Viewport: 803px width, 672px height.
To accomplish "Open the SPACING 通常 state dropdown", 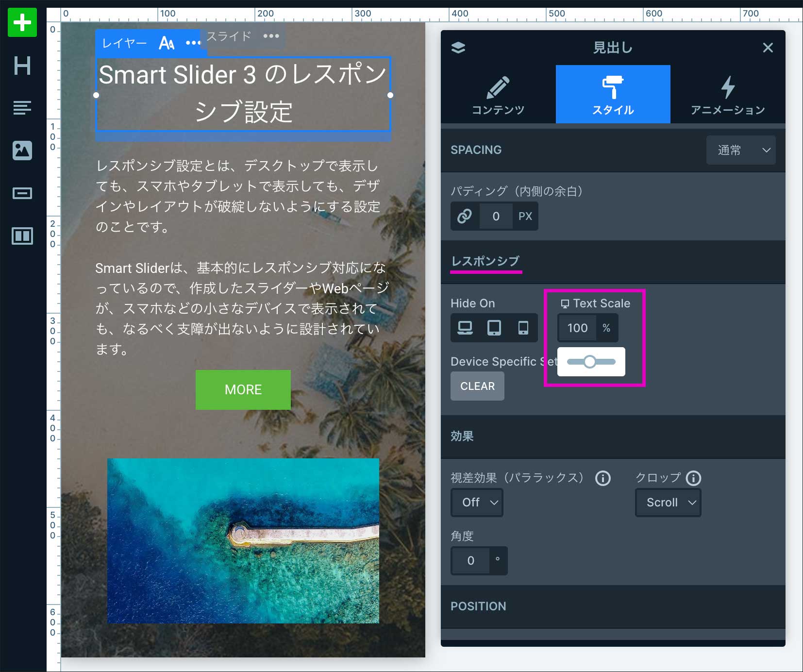I will 741,150.
